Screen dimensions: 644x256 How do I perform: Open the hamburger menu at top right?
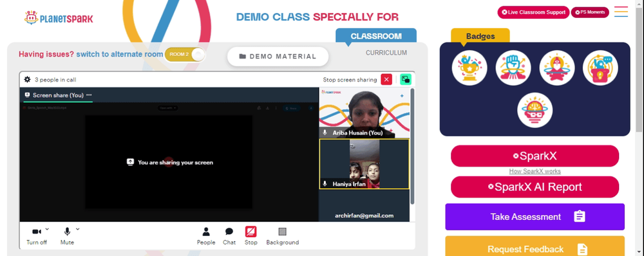pyautogui.click(x=621, y=12)
